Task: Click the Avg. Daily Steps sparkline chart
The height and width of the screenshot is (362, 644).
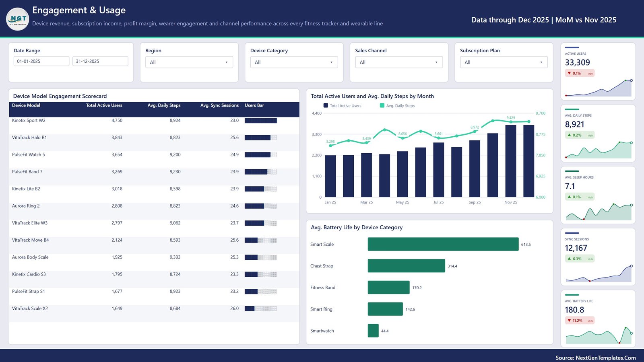Action: pos(599,150)
